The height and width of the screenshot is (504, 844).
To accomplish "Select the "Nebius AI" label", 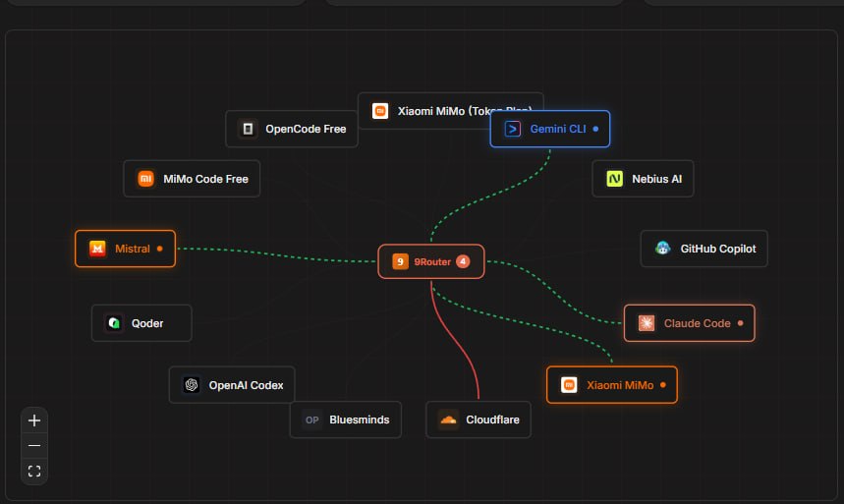I will pos(656,180).
